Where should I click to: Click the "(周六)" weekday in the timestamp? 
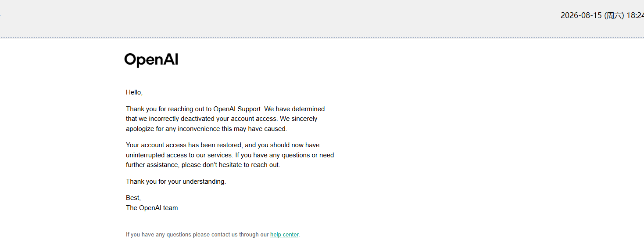pyautogui.click(x=614, y=15)
